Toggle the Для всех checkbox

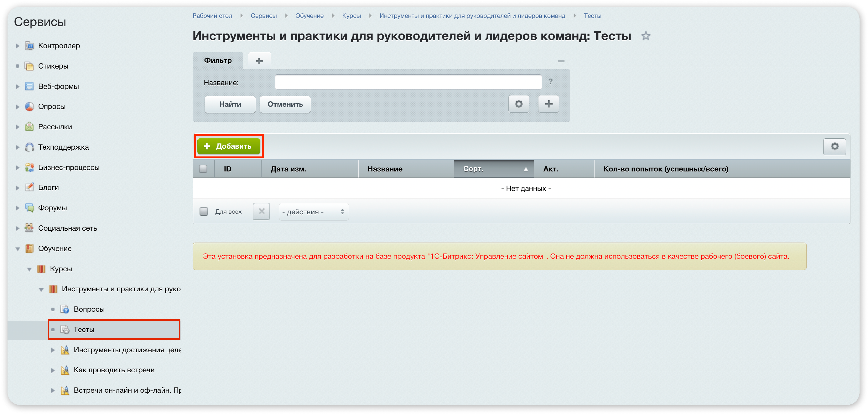(x=204, y=211)
